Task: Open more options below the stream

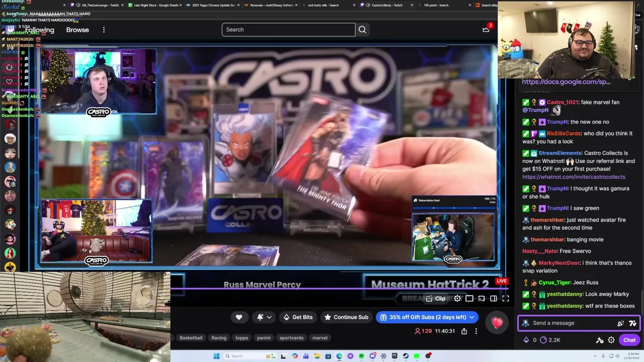Action: point(476,331)
